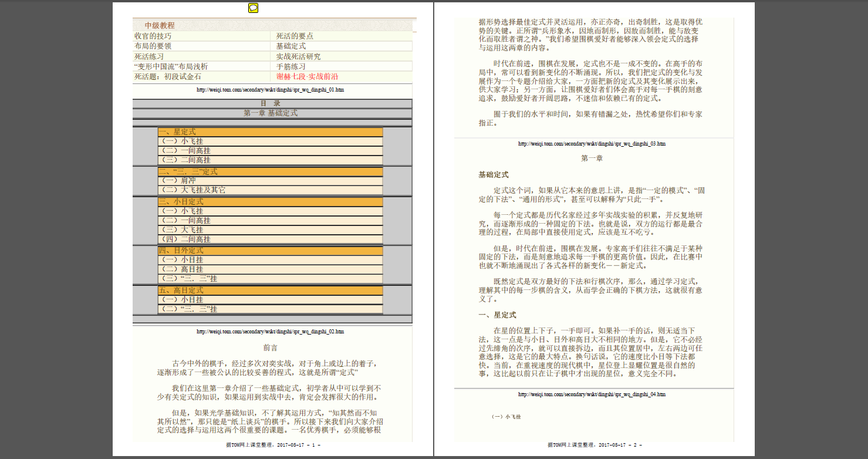868x459 pixels.
Task: Click the red 谢赫七段·实战前沿 link
Action: [307, 76]
